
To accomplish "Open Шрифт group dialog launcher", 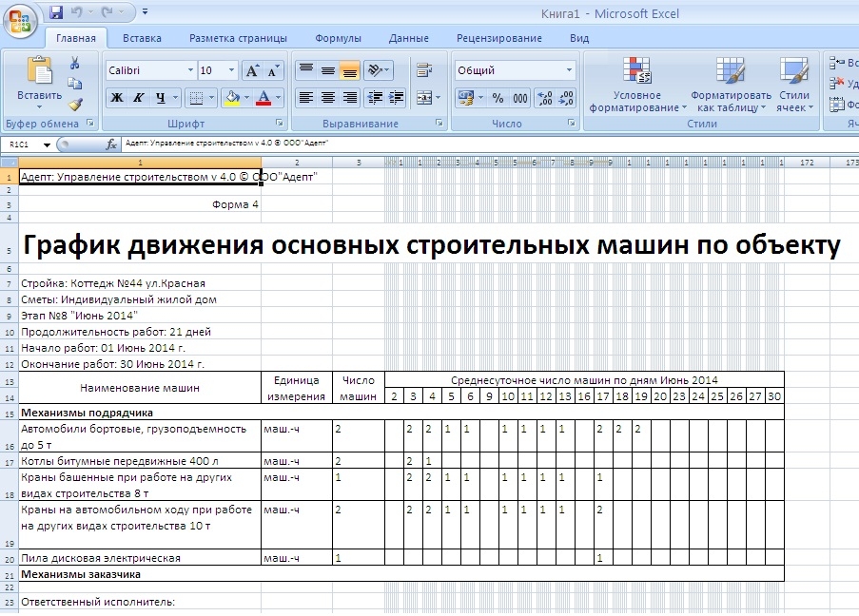I will [x=280, y=124].
